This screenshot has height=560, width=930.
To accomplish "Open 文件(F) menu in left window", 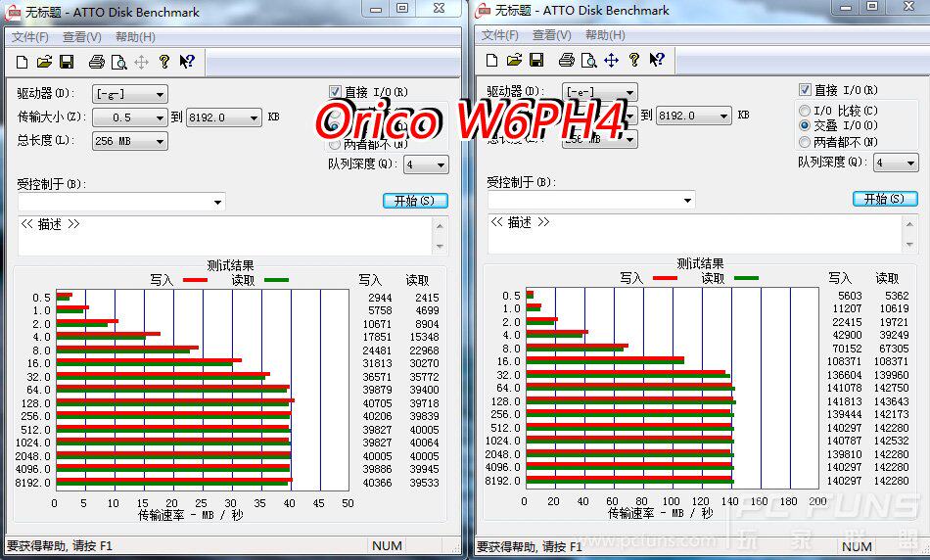I will (30, 37).
